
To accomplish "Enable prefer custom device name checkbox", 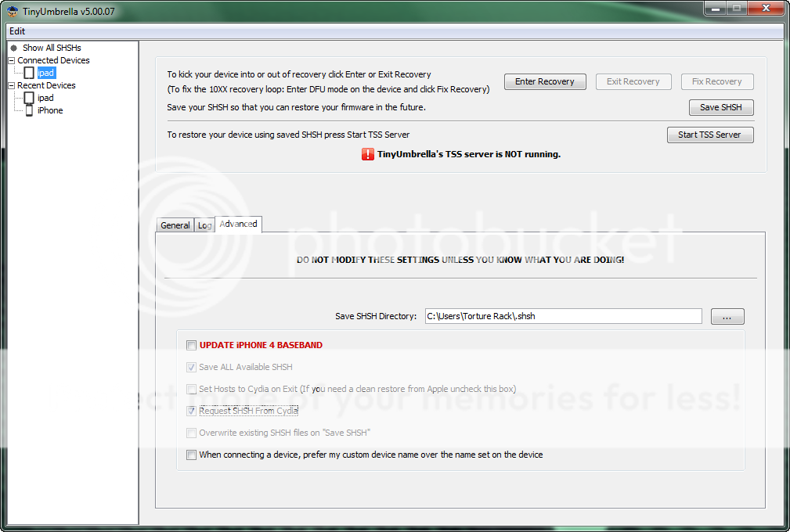I will point(192,455).
